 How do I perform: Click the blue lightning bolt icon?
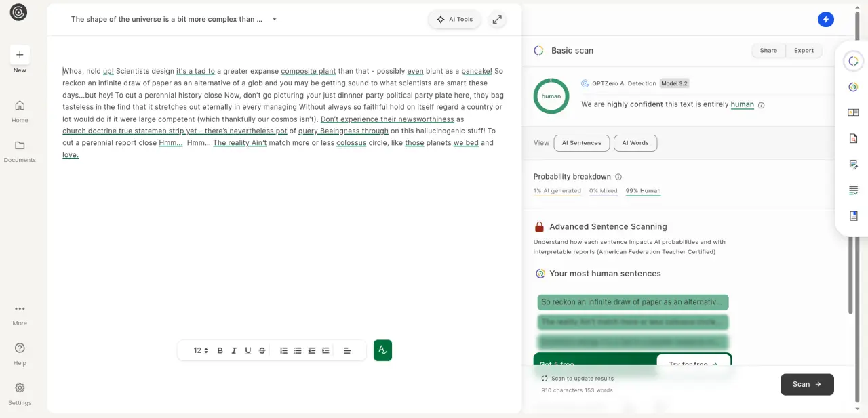click(x=825, y=20)
